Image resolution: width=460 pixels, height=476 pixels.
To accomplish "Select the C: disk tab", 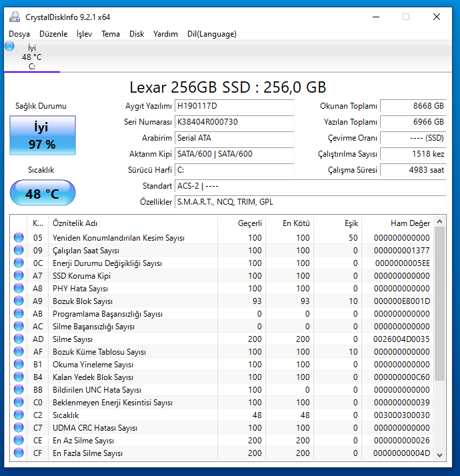I will [31, 57].
